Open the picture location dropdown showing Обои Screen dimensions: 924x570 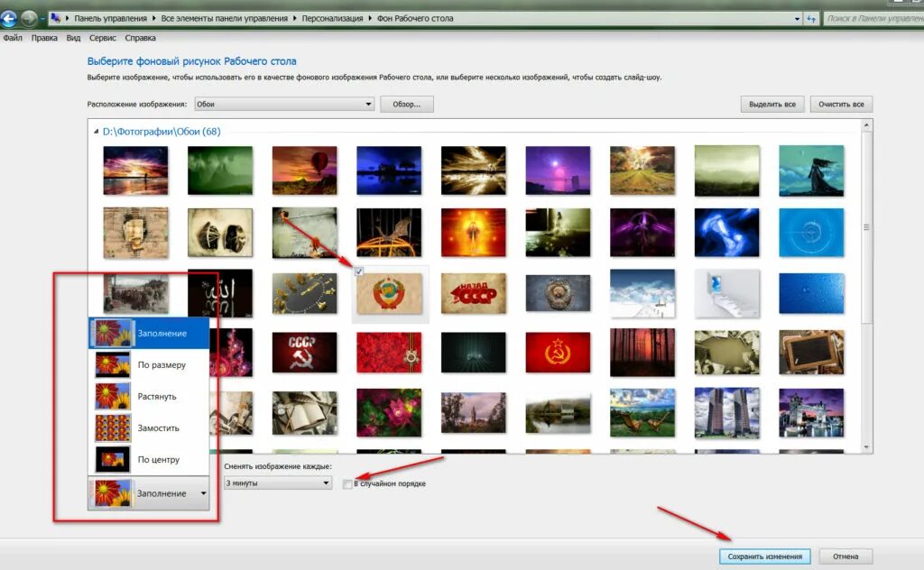click(284, 105)
